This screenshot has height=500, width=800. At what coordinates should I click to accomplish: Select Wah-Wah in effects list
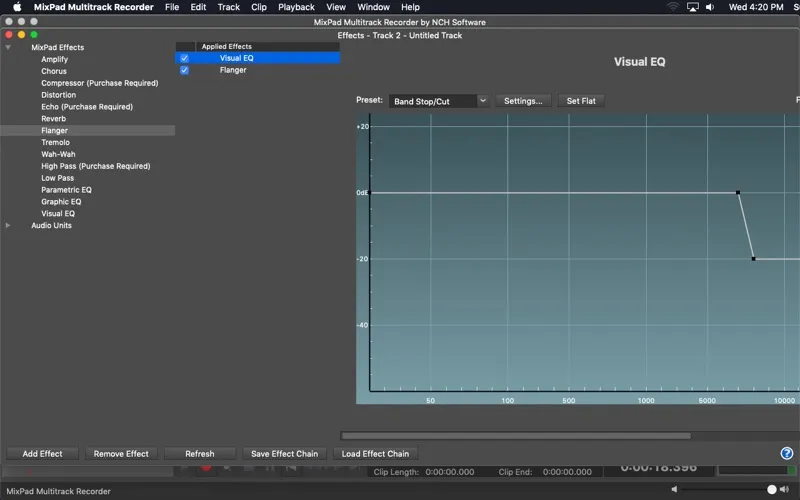click(x=58, y=154)
